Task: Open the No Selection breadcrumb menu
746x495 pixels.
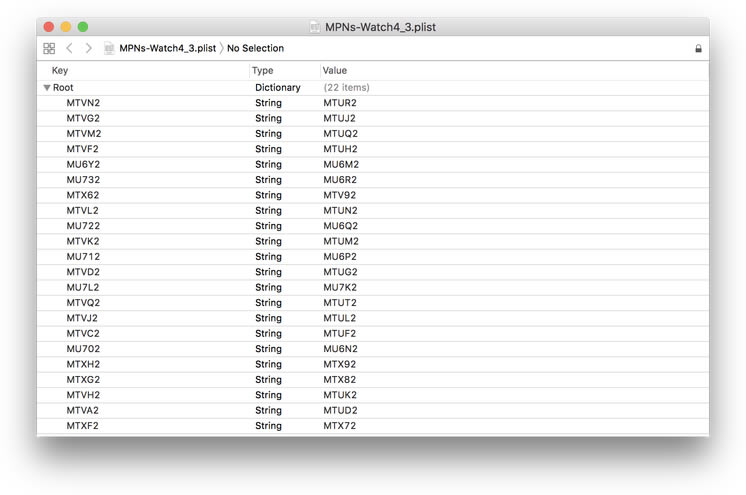Action: (255, 48)
